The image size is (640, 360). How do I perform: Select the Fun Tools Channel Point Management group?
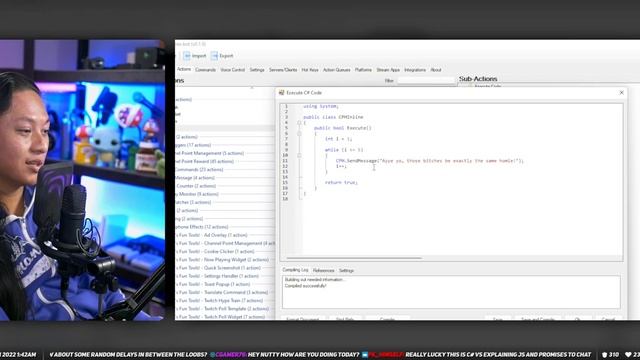pyautogui.click(x=225, y=243)
